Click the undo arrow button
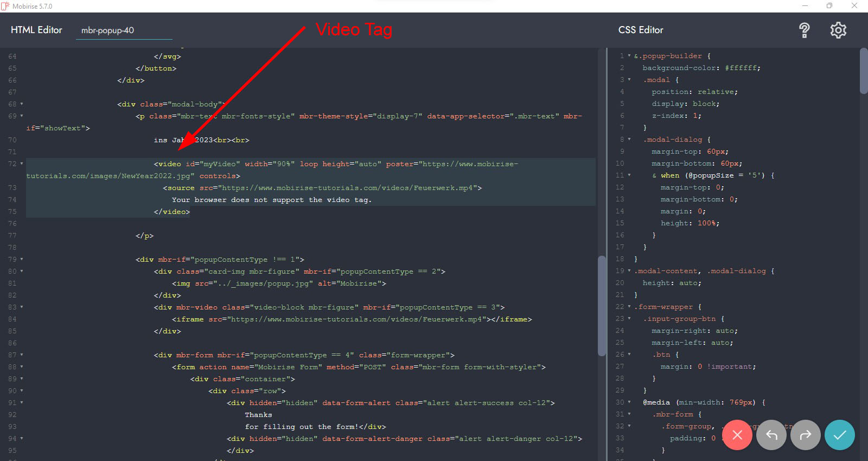 coord(771,435)
